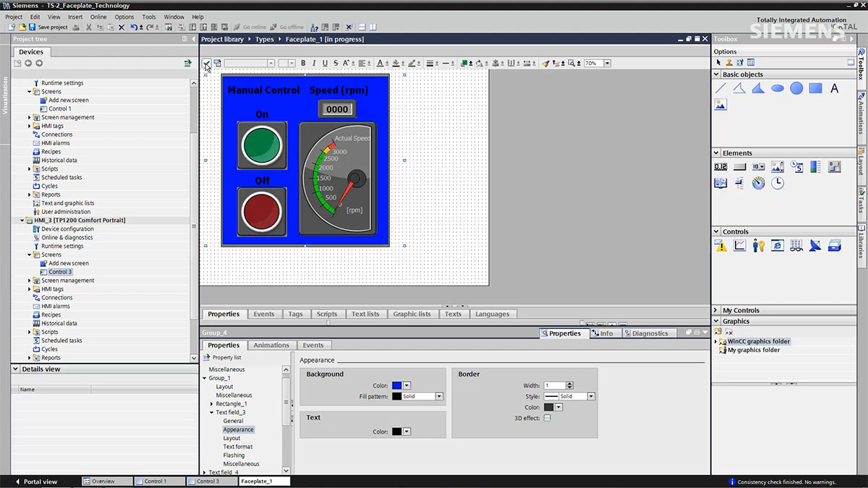The width and height of the screenshot is (868, 488).
Task: Open the 70% zoom level dropdown
Action: click(607, 64)
